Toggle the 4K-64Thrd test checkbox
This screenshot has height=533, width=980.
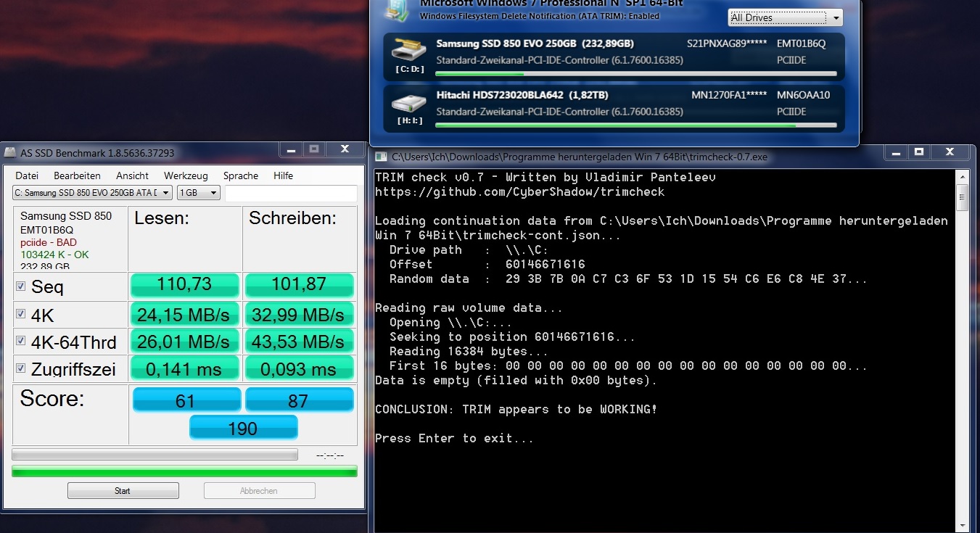click(x=21, y=341)
